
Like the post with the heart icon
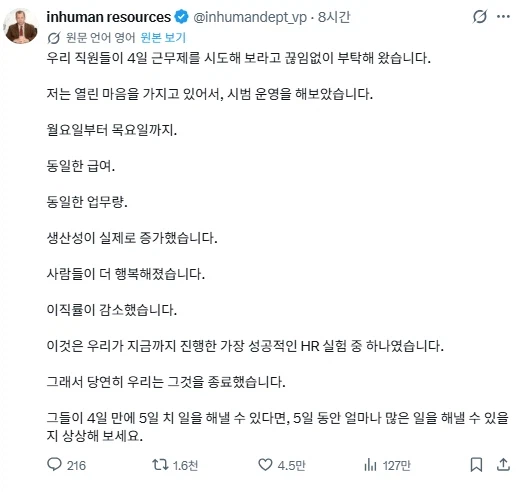tap(265, 465)
